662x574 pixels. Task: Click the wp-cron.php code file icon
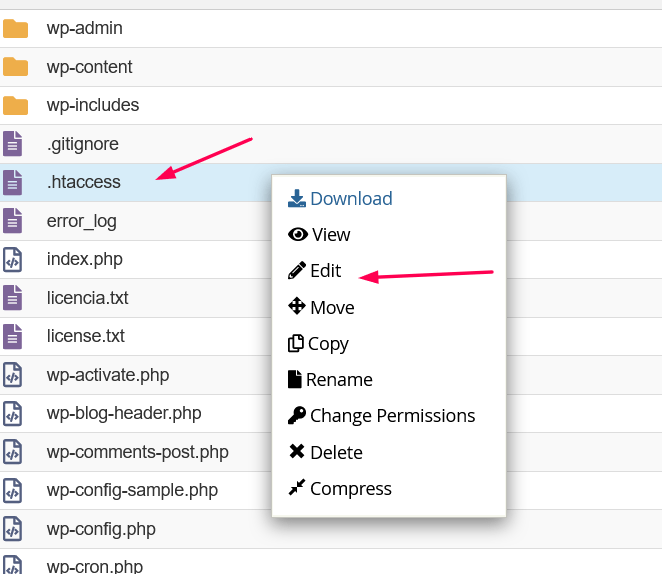click(x=12, y=565)
